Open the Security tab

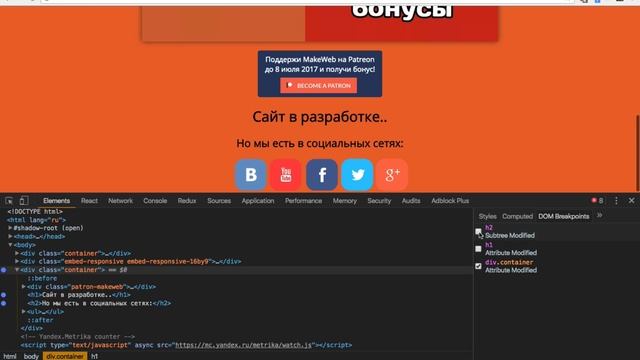coord(379,201)
